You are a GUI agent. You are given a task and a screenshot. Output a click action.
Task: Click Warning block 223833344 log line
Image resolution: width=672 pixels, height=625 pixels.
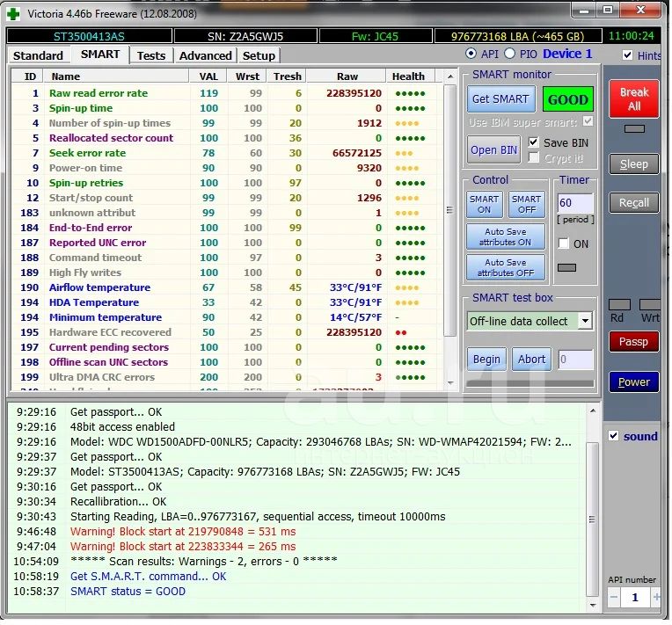tap(183, 547)
